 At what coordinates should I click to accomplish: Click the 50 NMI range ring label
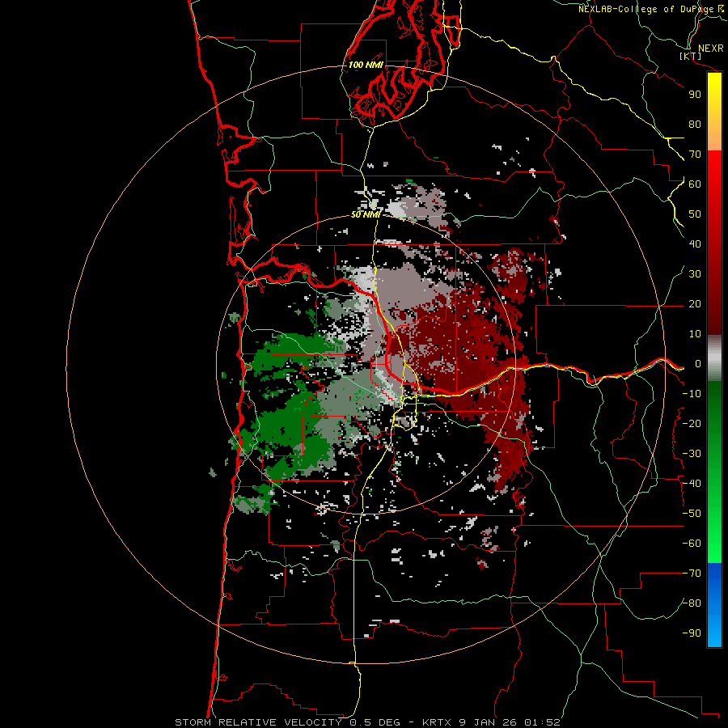point(366,214)
